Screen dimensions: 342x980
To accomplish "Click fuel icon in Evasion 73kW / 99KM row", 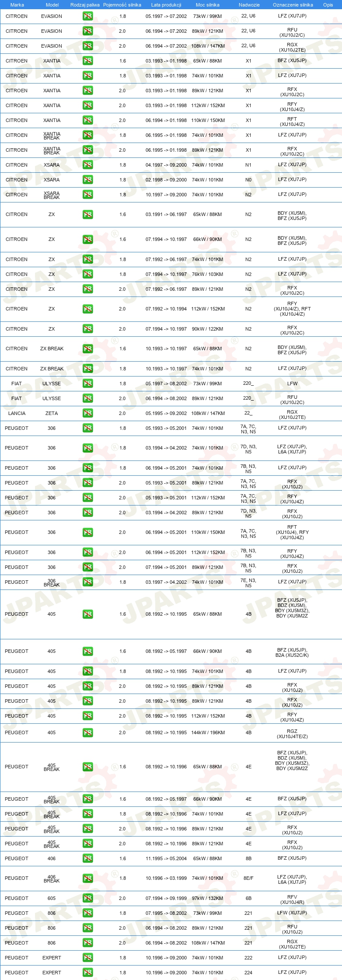I will [x=87, y=16].
